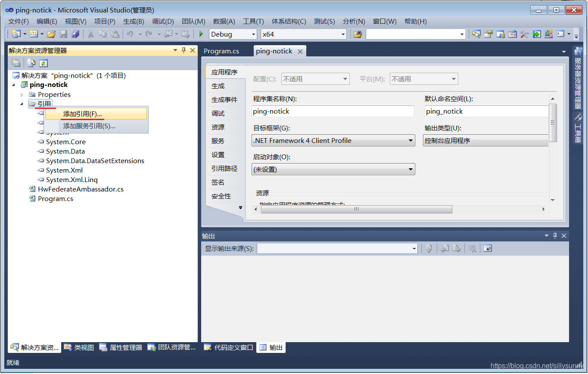This screenshot has width=588, height=374.
Task: Open the target framework dropdown
Action: [x=411, y=140]
